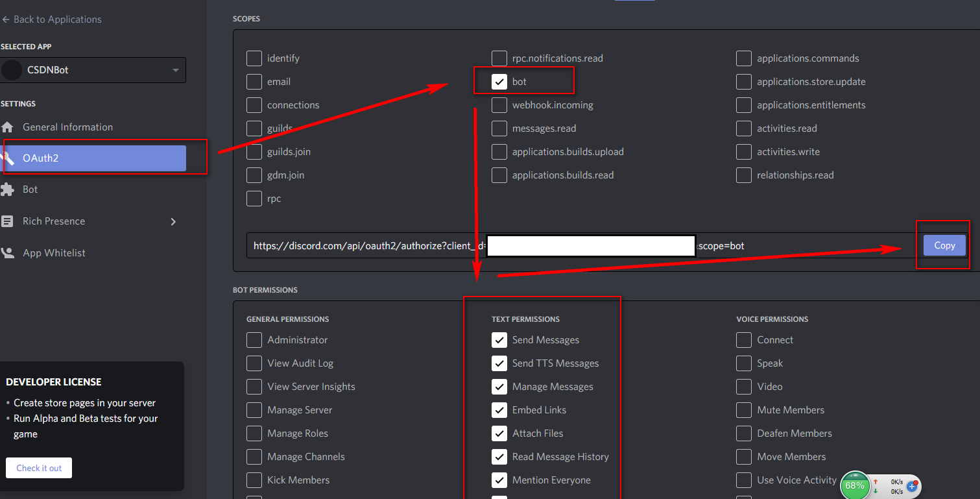980x499 pixels.
Task: Enable the webhook.incoming scope checkbox
Action: pos(499,105)
